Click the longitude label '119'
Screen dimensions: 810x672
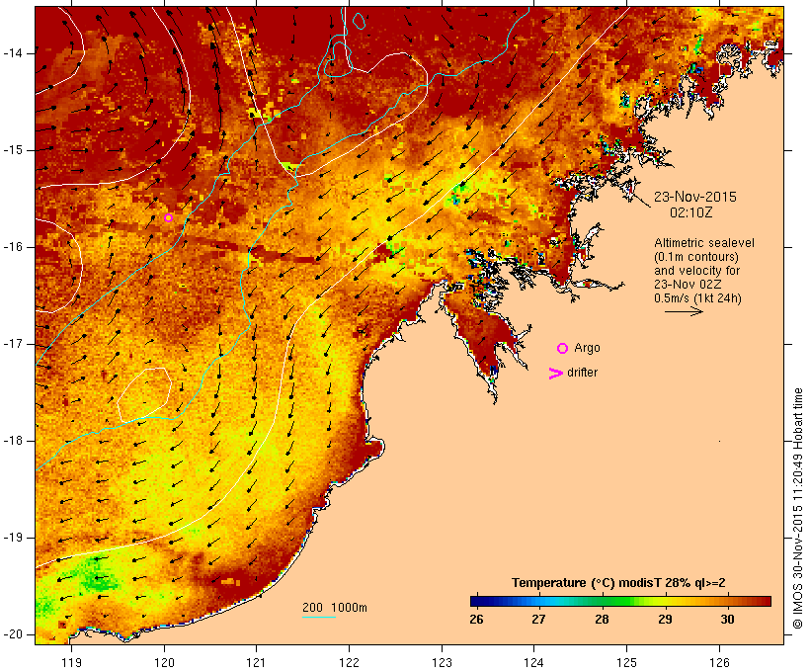click(71, 662)
